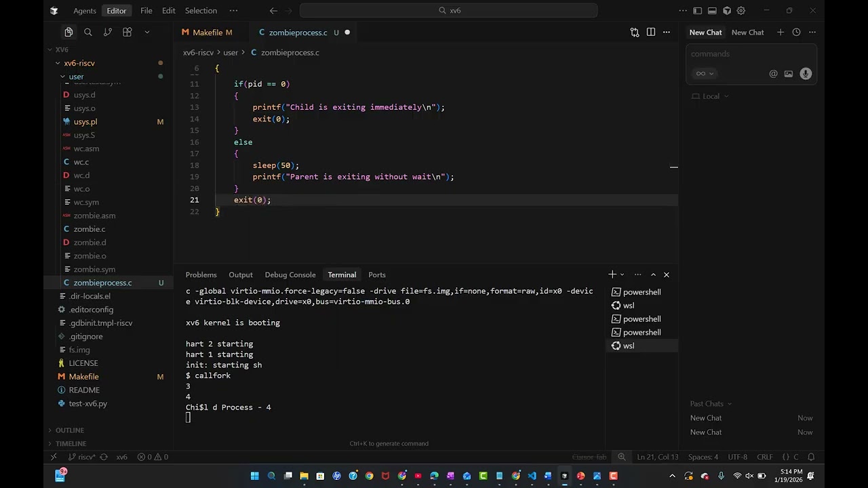This screenshot has width=868, height=488.
Task: Open the Edit menu
Action: coord(169,11)
